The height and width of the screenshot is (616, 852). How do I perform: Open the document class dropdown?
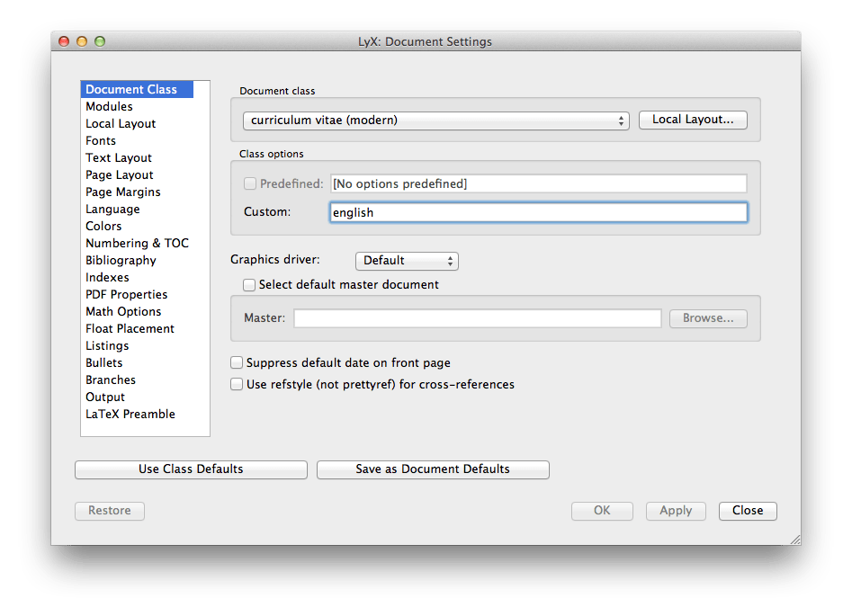[435, 121]
